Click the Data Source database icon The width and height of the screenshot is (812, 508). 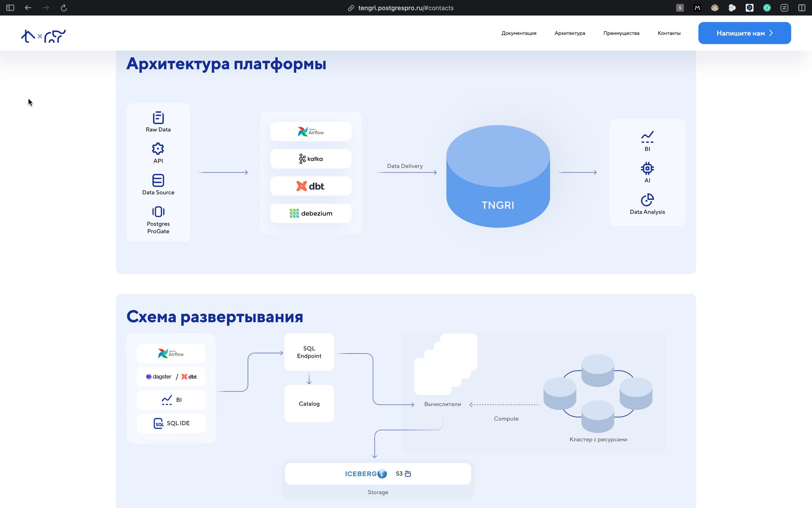coord(158,180)
